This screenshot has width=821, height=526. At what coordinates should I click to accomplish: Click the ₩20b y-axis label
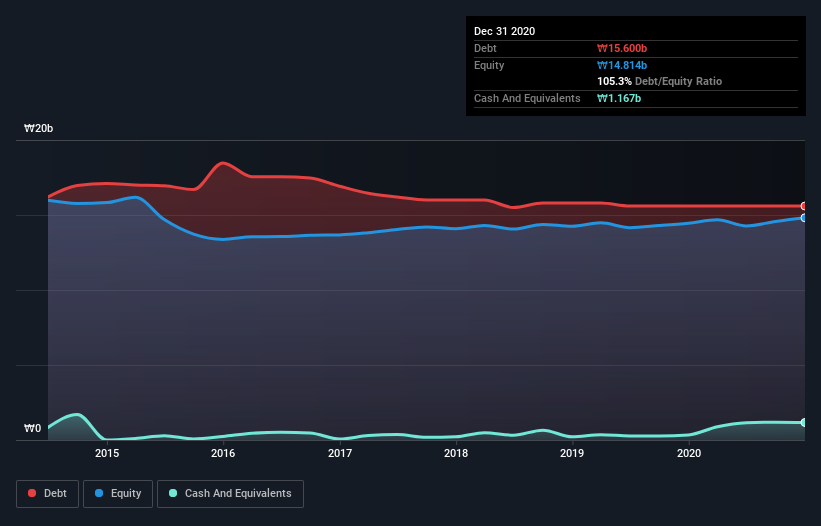38,129
